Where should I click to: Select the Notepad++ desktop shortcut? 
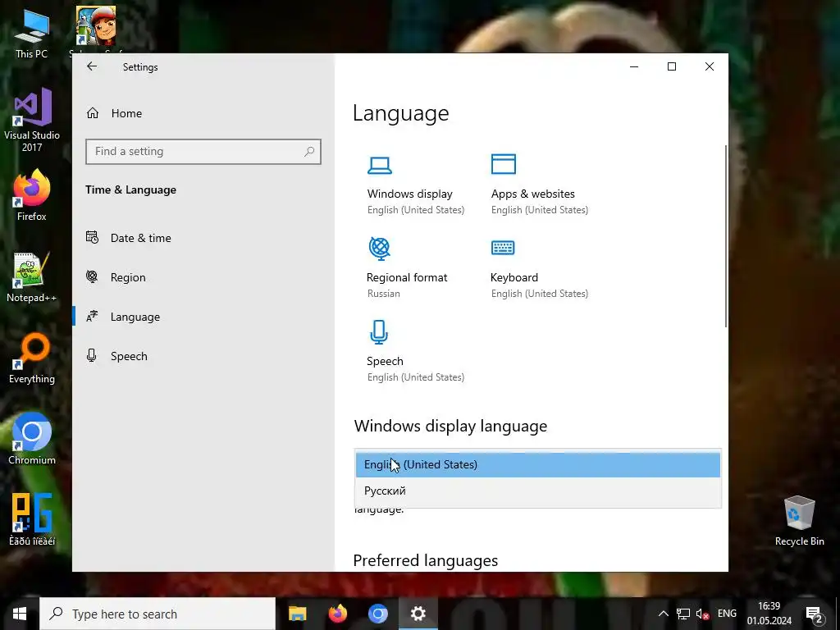[x=32, y=277]
